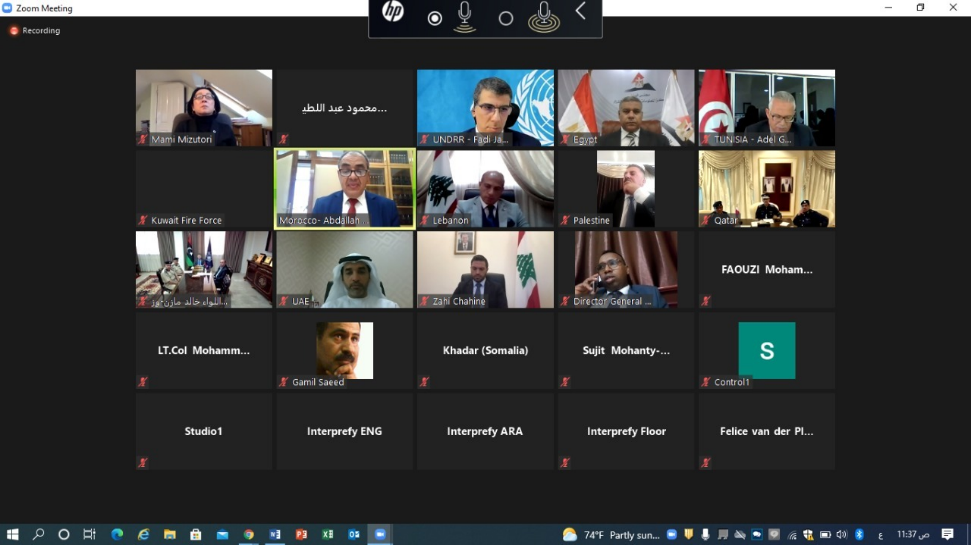Open Gamil Saeed's profile picture tile
The width and height of the screenshot is (971, 545).
click(x=344, y=350)
